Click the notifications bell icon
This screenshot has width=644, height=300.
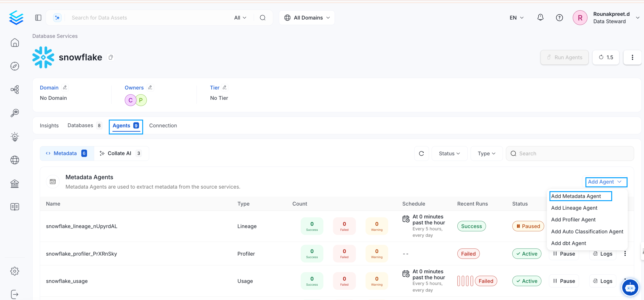(x=540, y=17)
